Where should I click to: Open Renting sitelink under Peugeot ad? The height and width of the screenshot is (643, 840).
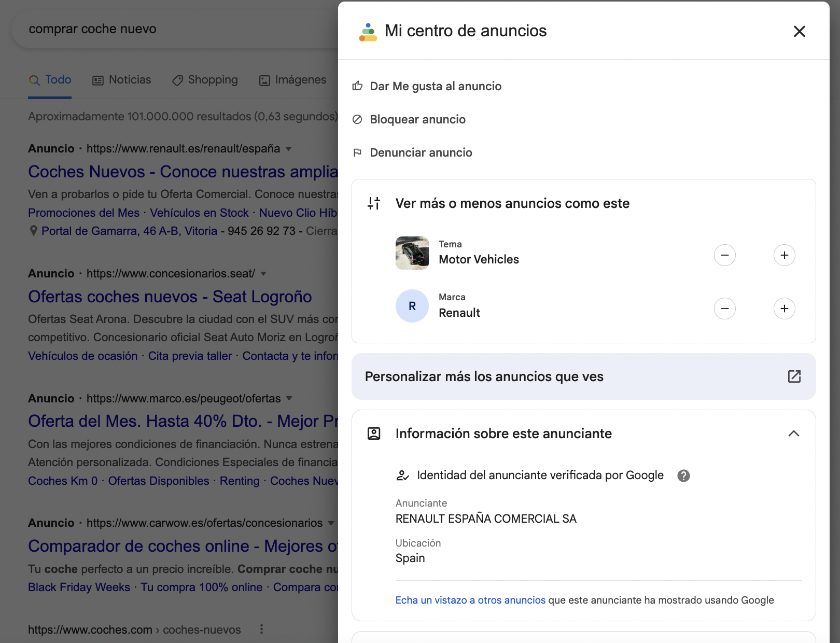(240, 481)
